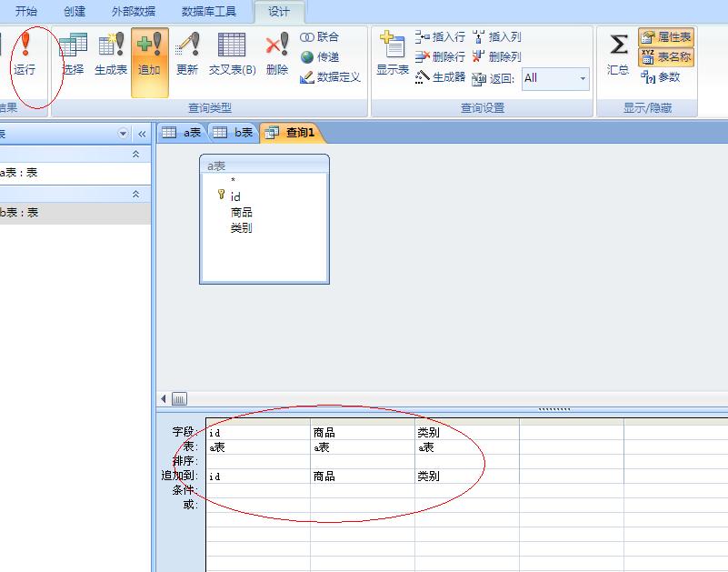Delete a column with 删除列

pos(497,56)
